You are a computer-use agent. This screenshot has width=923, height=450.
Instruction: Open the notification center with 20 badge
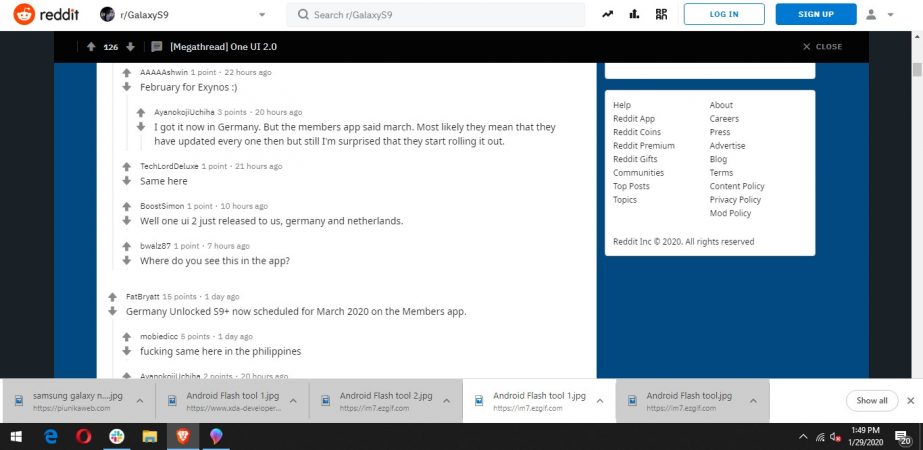pyautogui.click(x=903, y=436)
